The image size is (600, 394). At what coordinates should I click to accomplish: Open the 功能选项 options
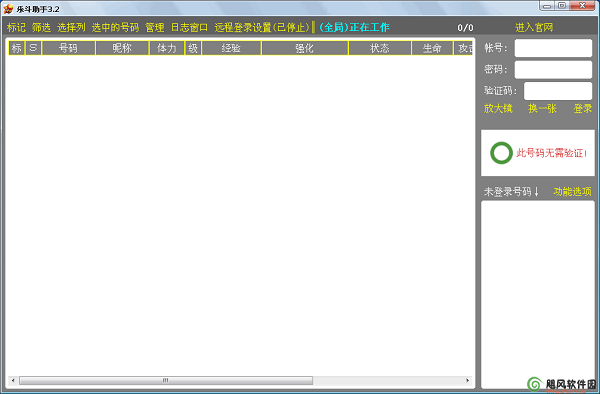(x=572, y=192)
